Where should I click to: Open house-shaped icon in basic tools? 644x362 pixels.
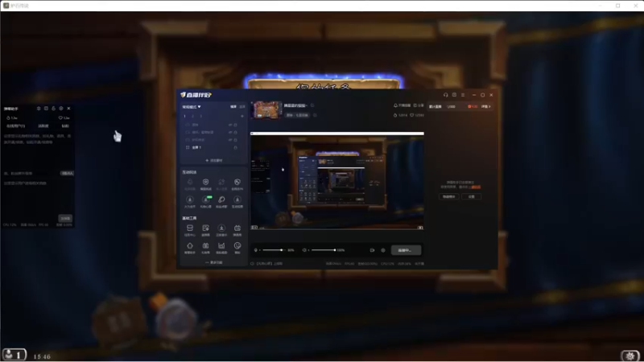(x=190, y=247)
